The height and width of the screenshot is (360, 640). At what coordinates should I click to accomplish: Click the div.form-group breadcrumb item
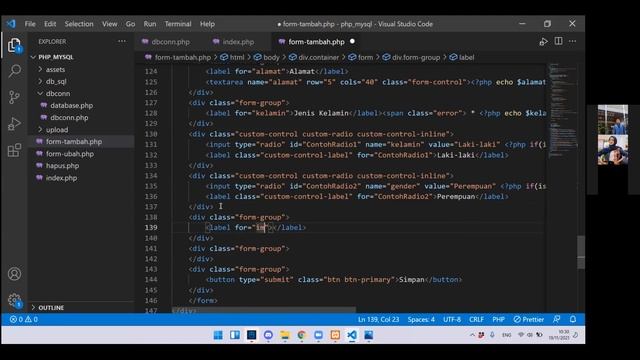(411, 58)
